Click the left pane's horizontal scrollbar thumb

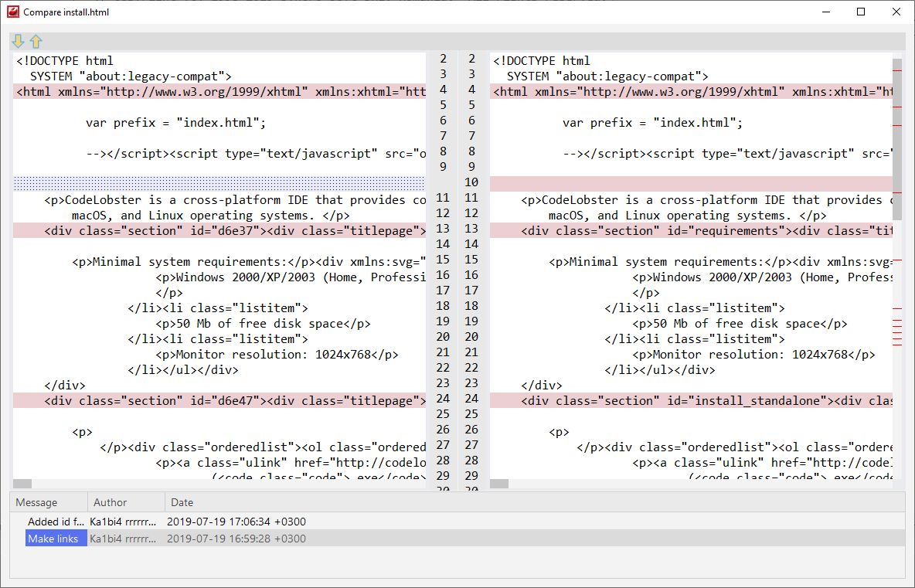tap(22, 484)
